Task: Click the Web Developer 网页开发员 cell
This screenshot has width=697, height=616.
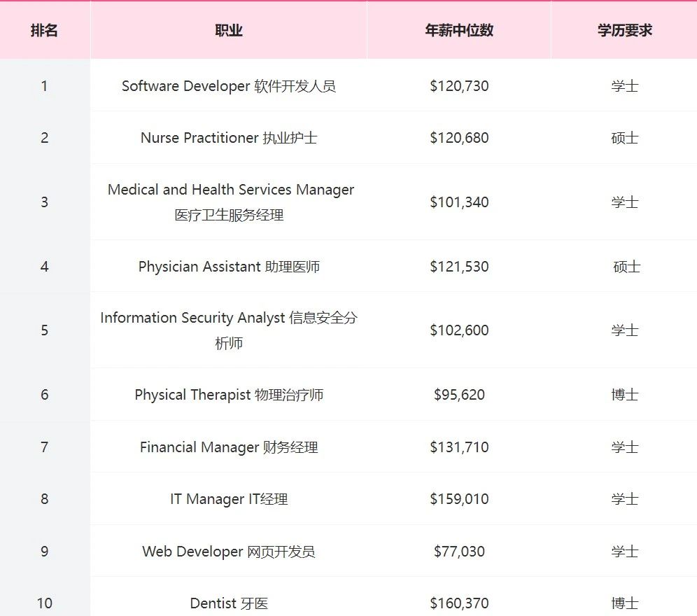Action: 229,552
